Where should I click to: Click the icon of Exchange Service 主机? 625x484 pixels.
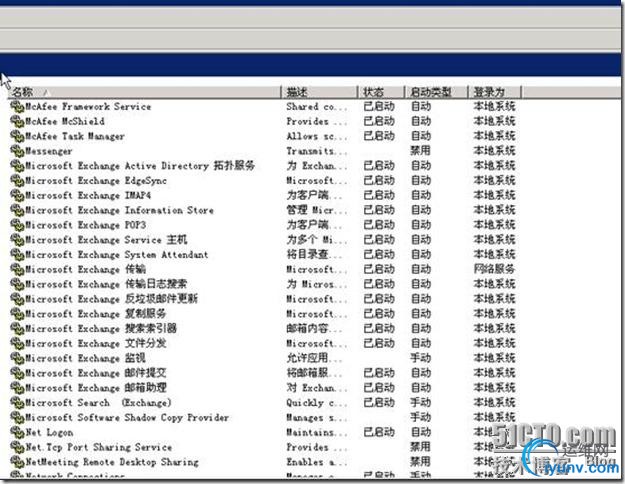pyautogui.click(x=17, y=240)
